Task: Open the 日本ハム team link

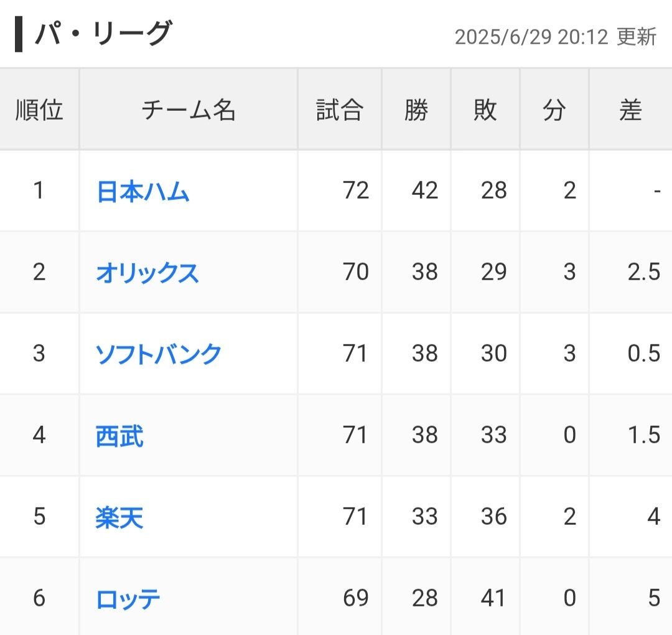Action: tap(142, 191)
